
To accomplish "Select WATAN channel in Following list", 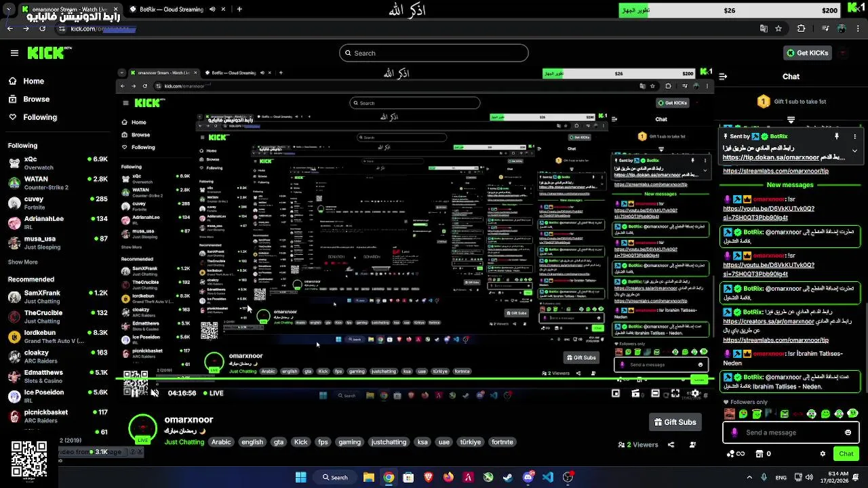I will [x=58, y=183].
